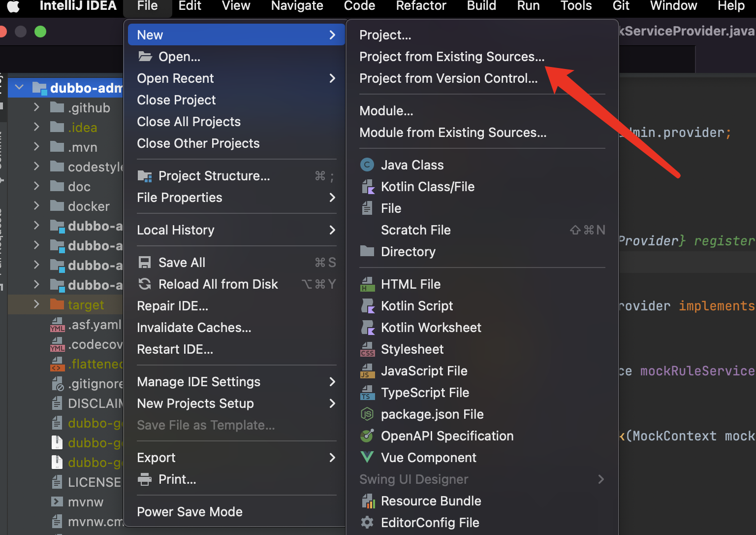Click the Vue Component icon
Image resolution: width=756 pixels, height=535 pixels.
(367, 457)
